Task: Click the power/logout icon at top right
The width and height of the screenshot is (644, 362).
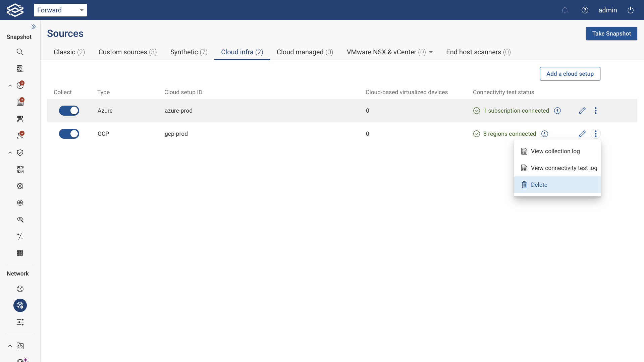Action: click(630, 10)
